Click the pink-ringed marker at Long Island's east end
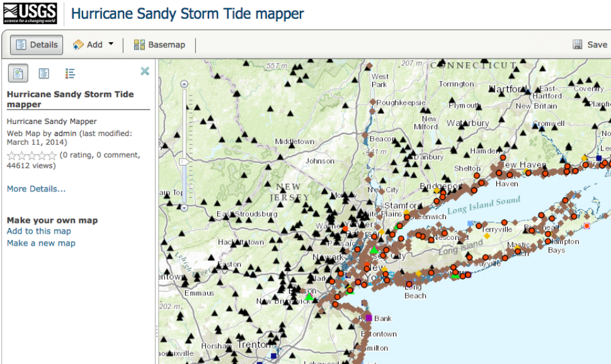The height and width of the screenshot is (364, 611). pos(587,225)
